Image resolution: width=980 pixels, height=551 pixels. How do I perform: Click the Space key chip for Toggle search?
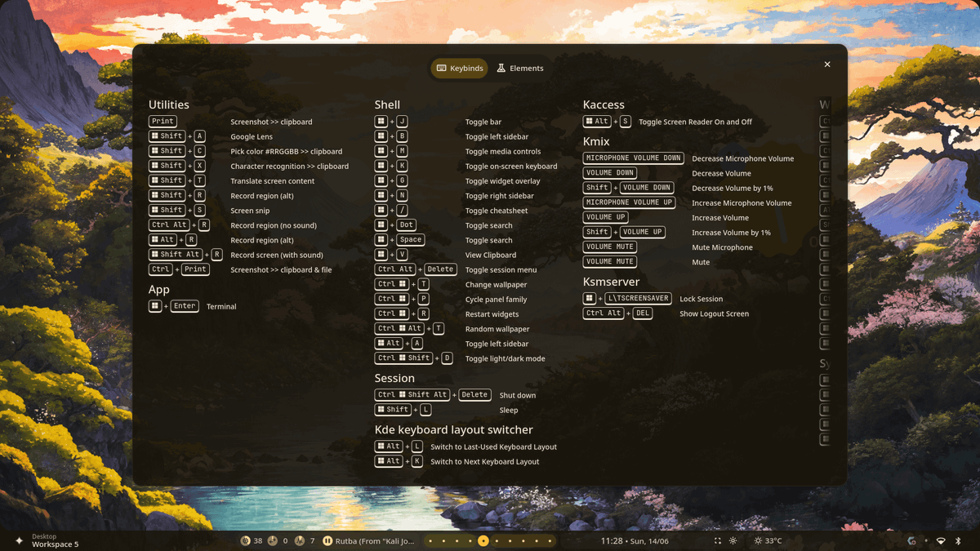coord(411,240)
